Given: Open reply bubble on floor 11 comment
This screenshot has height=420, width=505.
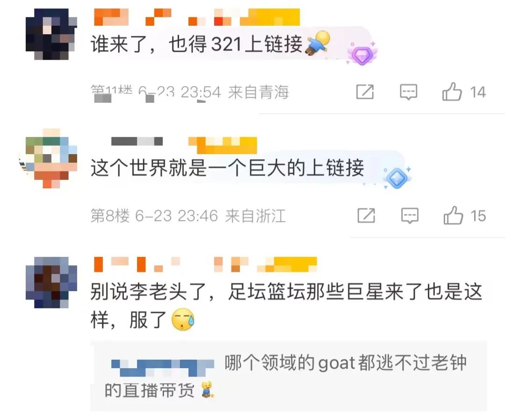Looking at the screenshot, I should [408, 92].
